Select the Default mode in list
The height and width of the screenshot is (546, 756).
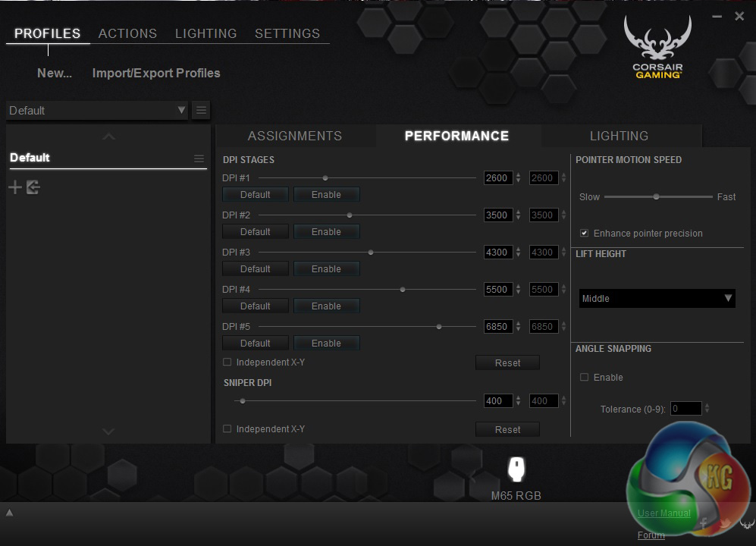pyautogui.click(x=108, y=158)
